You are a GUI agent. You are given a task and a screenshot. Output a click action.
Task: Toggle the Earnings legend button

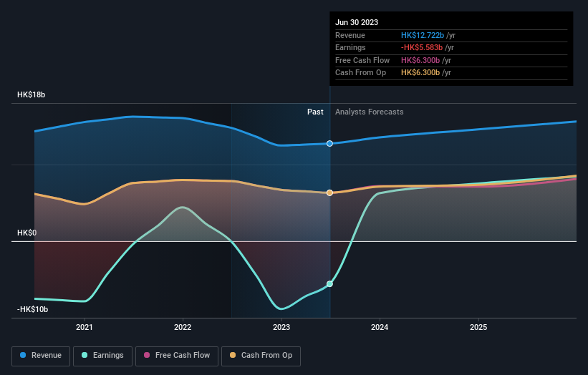click(102, 356)
